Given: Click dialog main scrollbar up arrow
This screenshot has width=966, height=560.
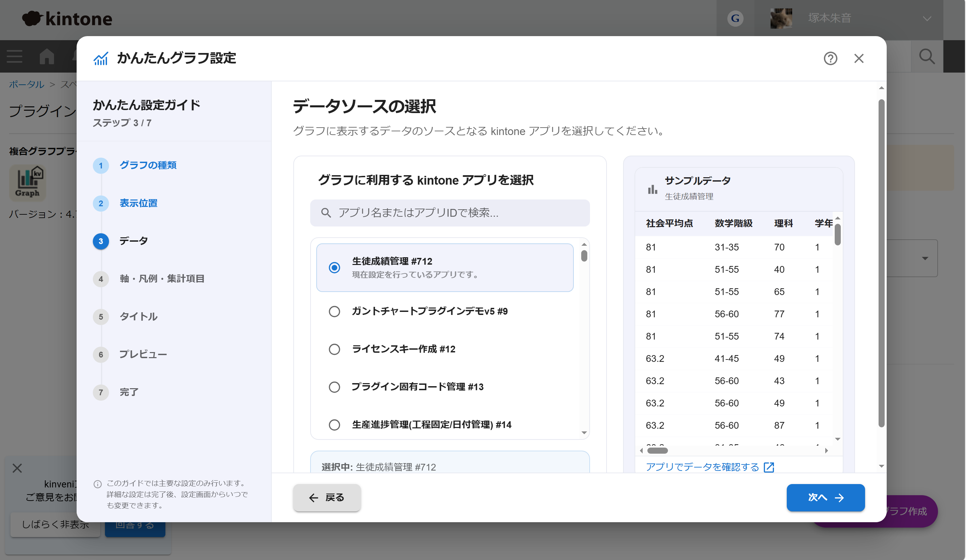Looking at the screenshot, I should click(x=881, y=88).
